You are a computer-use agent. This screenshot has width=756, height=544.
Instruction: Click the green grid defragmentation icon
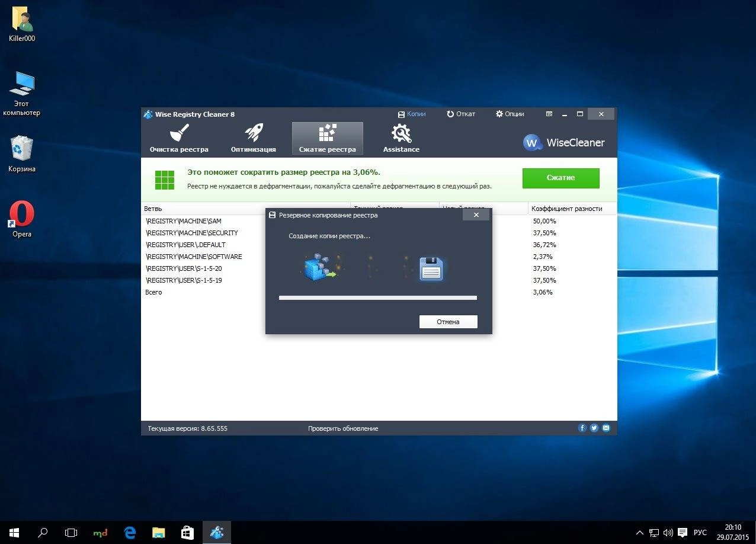165,180
